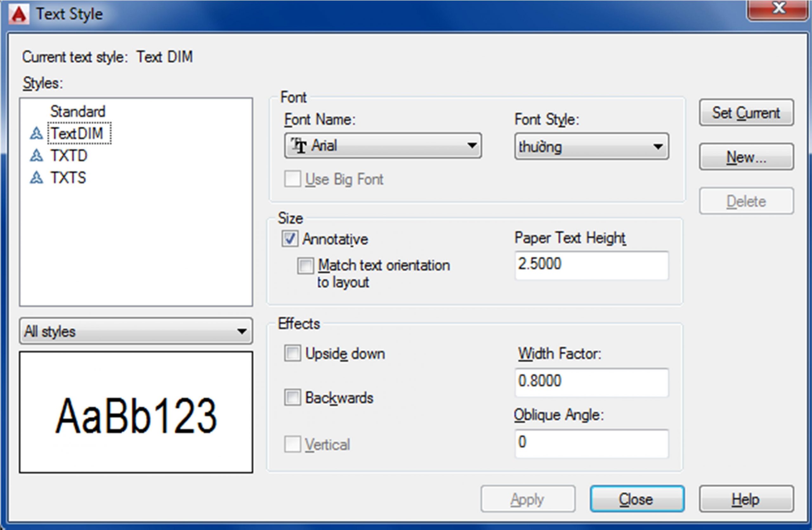The height and width of the screenshot is (530, 812).
Task: Open the All styles filter dropdown
Action: (x=242, y=331)
